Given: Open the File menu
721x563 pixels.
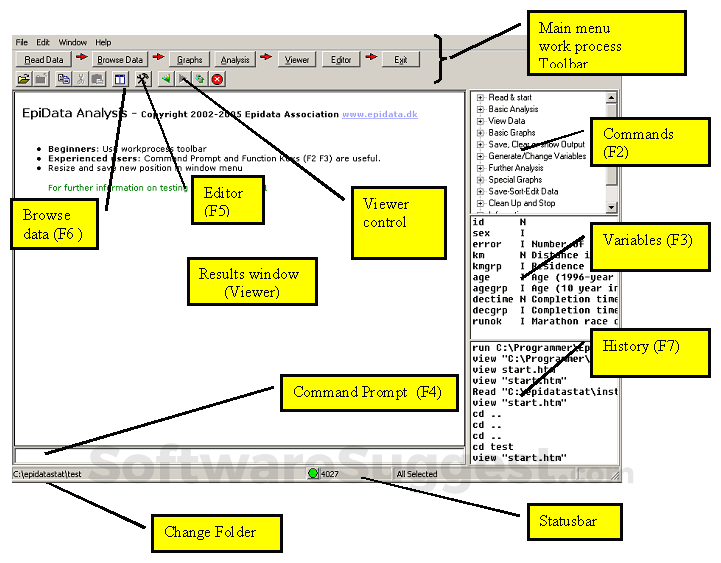Looking at the screenshot, I should click(22, 43).
